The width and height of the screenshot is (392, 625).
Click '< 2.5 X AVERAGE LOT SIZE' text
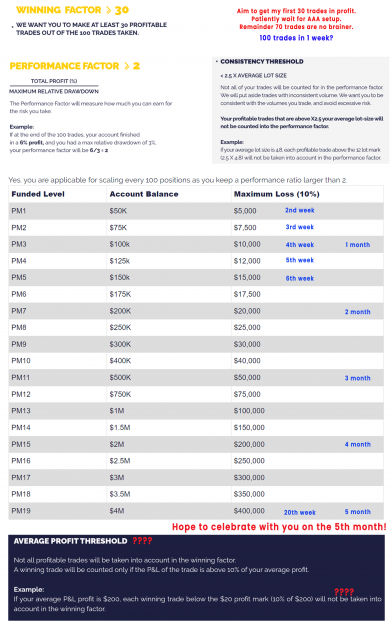pos(253,75)
